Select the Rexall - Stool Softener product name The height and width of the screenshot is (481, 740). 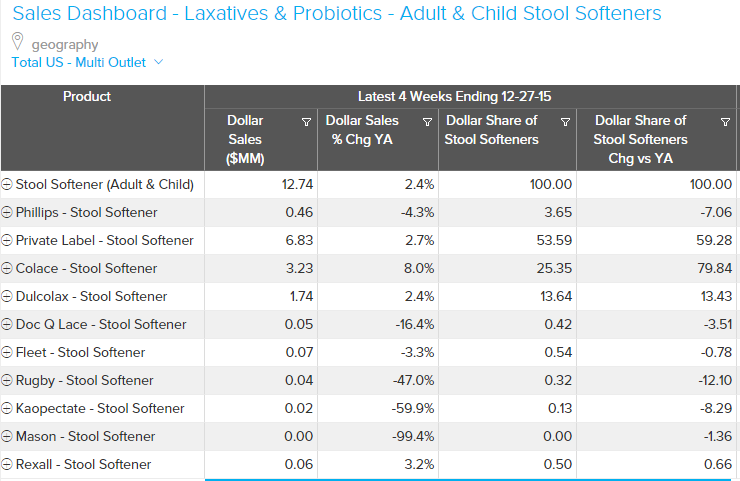[83, 465]
